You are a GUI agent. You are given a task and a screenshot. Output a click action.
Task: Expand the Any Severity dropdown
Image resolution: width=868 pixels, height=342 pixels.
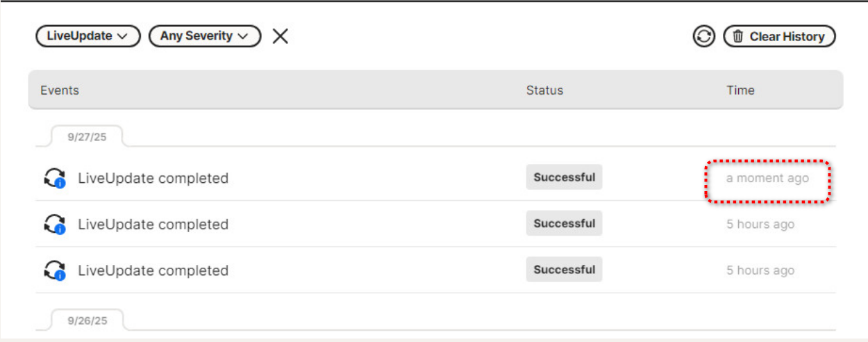204,36
